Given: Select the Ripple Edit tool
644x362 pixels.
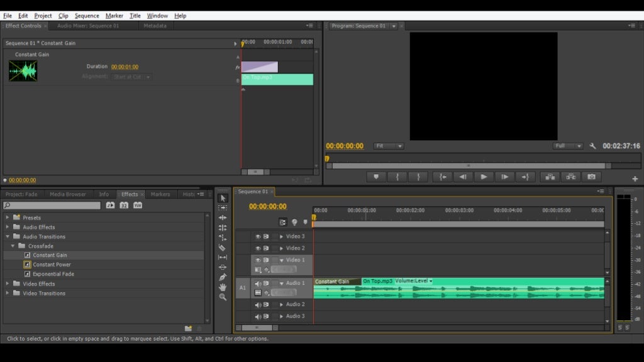Looking at the screenshot, I should 223,217.
